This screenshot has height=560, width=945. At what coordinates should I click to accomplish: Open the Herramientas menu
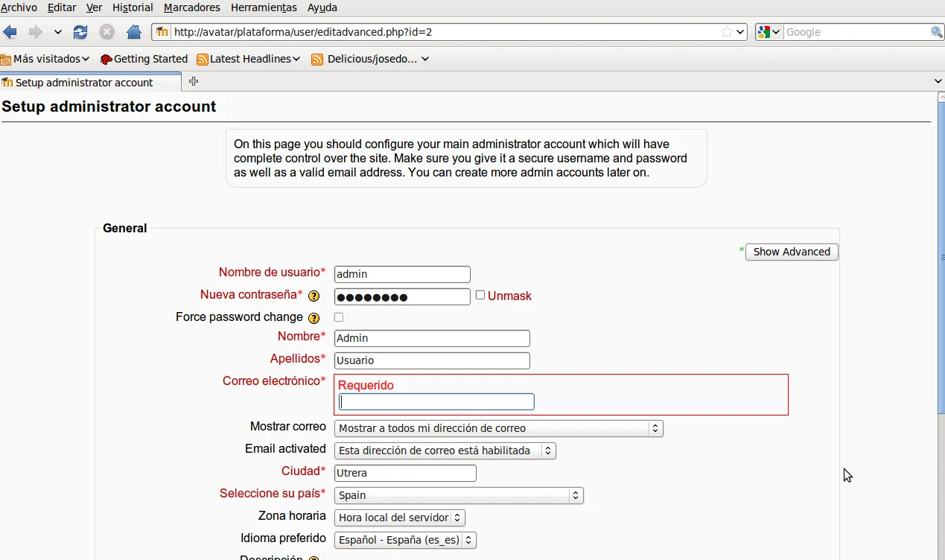click(264, 7)
